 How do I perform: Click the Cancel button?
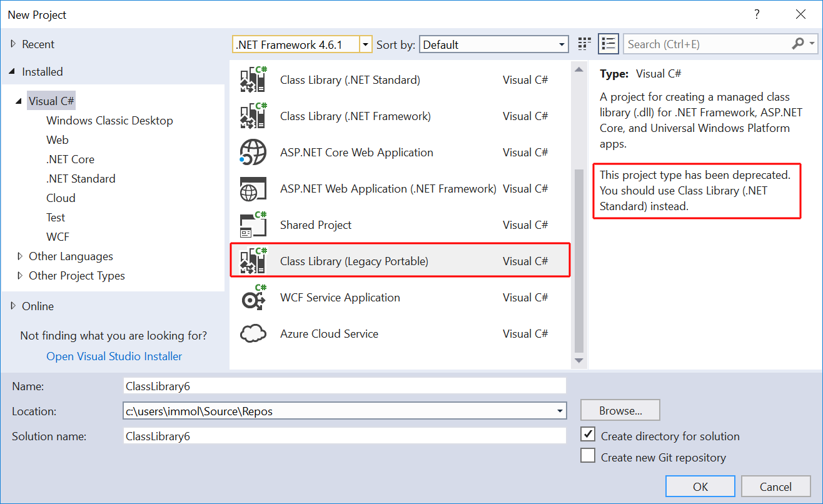point(775,486)
